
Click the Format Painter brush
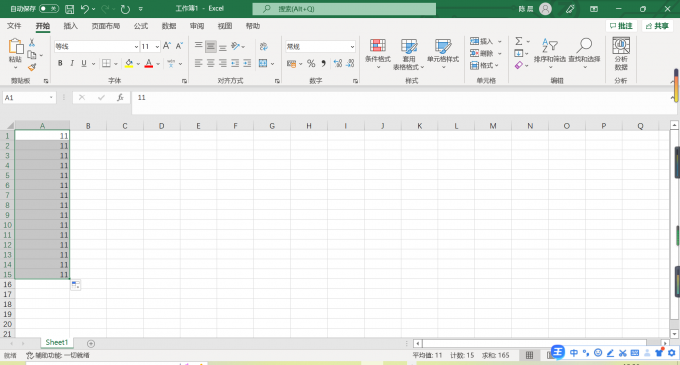tap(32, 67)
